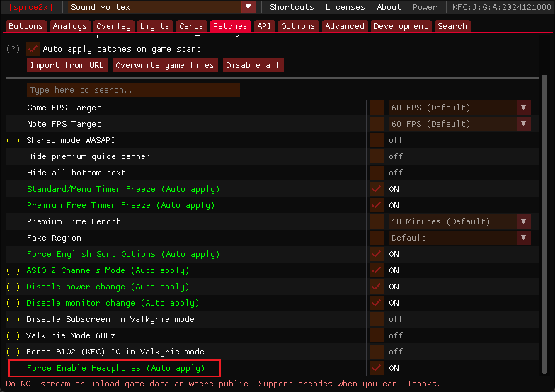Uncheck the Force Enable Headphones patch
This screenshot has height=392, width=555.
pyautogui.click(x=376, y=368)
